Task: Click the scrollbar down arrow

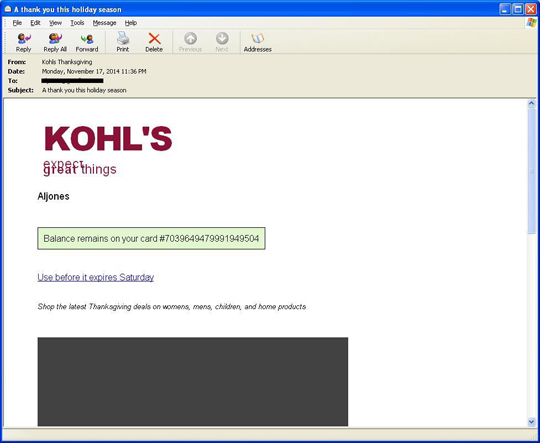Action: (531, 421)
